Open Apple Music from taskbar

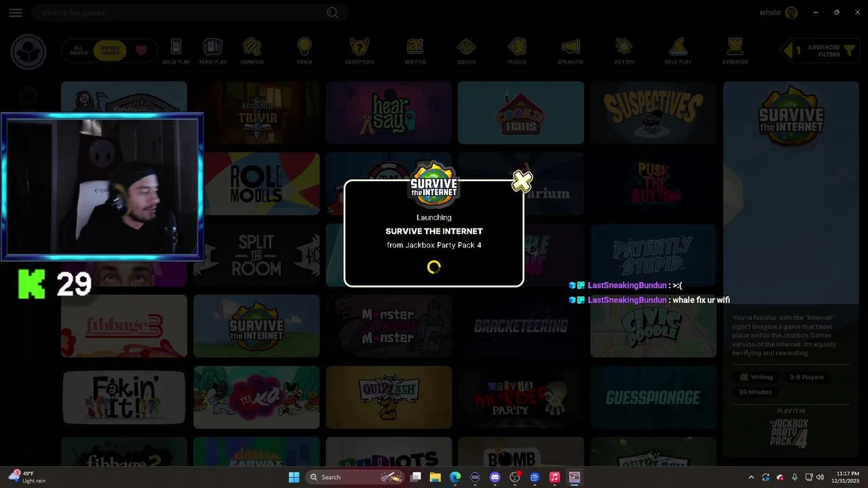(x=555, y=477)
